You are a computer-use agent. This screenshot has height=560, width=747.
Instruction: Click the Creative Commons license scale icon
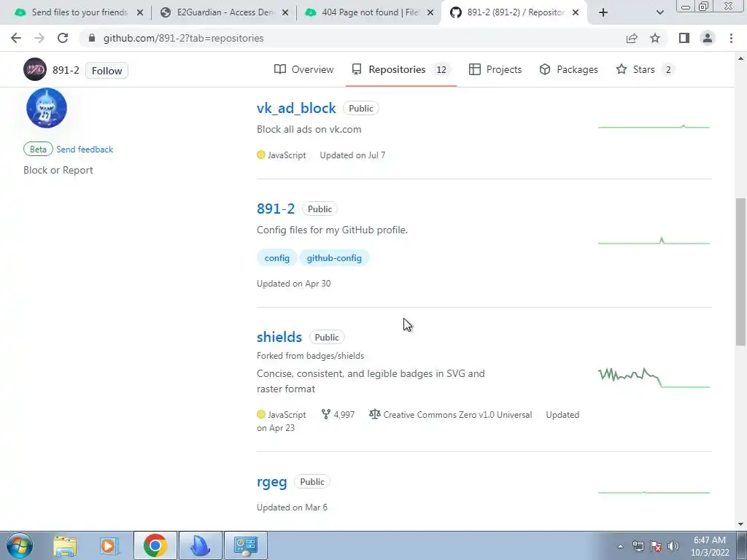[x=374, y=414]
